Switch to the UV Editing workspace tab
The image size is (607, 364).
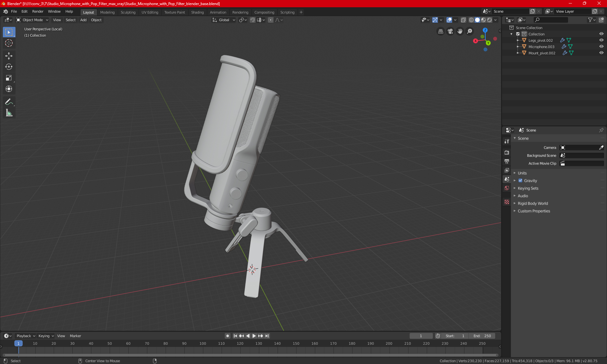pos(150,12)
